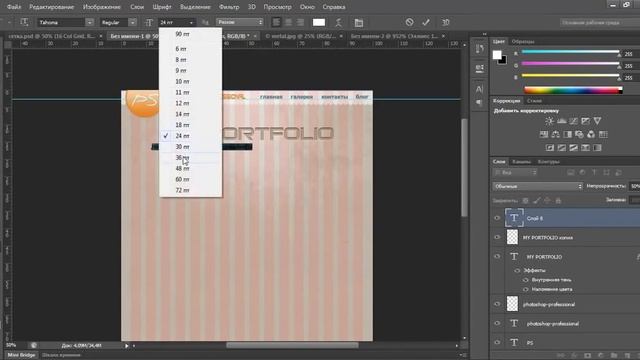Switch to the metal.jpg document tab
640x360 pixels.
[x=301, y=36]
